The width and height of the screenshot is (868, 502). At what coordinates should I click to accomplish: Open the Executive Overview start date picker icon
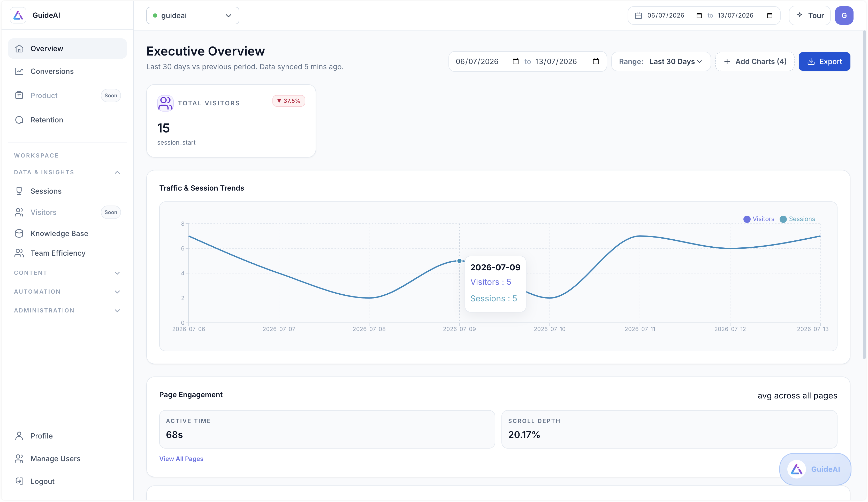coord(515,61)
